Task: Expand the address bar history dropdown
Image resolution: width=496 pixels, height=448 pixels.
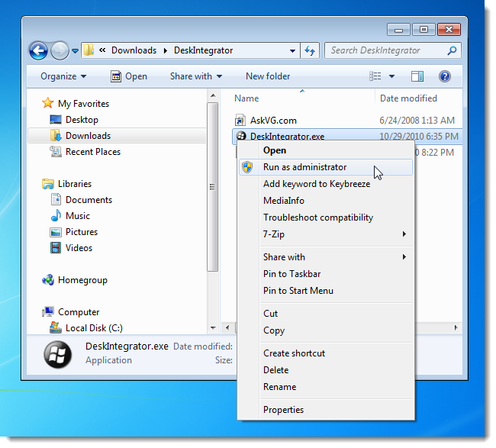Action: (x=292, y=50)
